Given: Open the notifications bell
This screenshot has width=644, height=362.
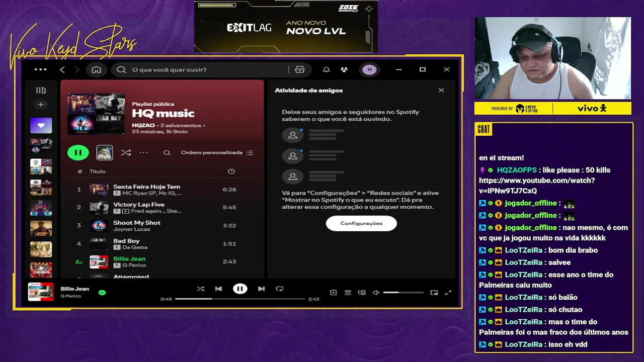Looking at the screenshot, I should point(327,69).
